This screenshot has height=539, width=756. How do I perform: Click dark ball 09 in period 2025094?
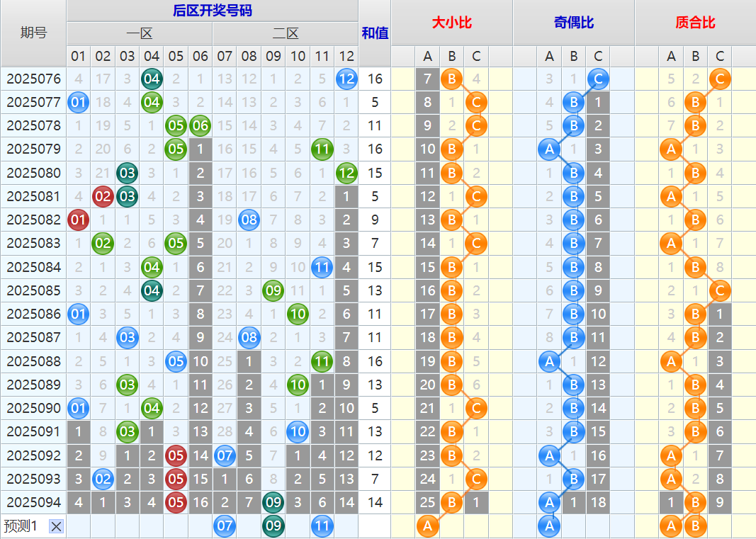tap(273, 502)
